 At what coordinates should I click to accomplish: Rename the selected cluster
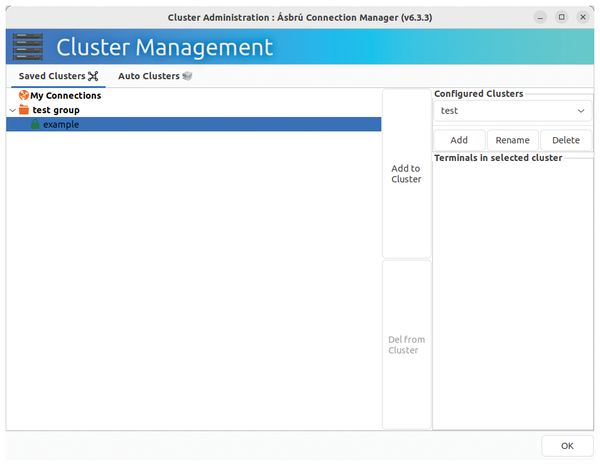512,140
